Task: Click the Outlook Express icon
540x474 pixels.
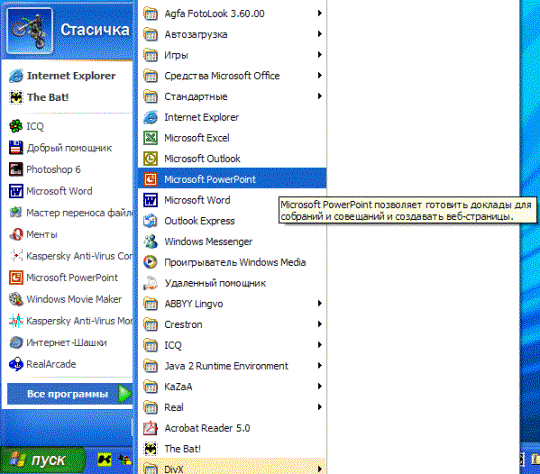Action: point(150,221)
